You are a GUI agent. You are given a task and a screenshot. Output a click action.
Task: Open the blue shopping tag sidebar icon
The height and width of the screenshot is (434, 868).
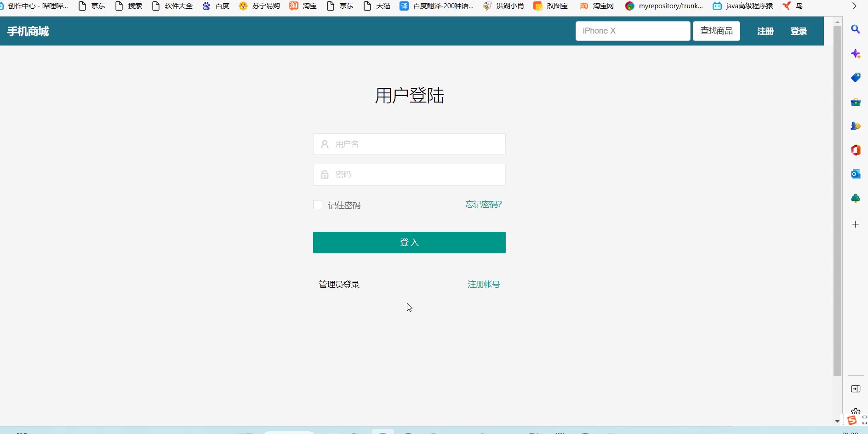click(x=855, y=78)
